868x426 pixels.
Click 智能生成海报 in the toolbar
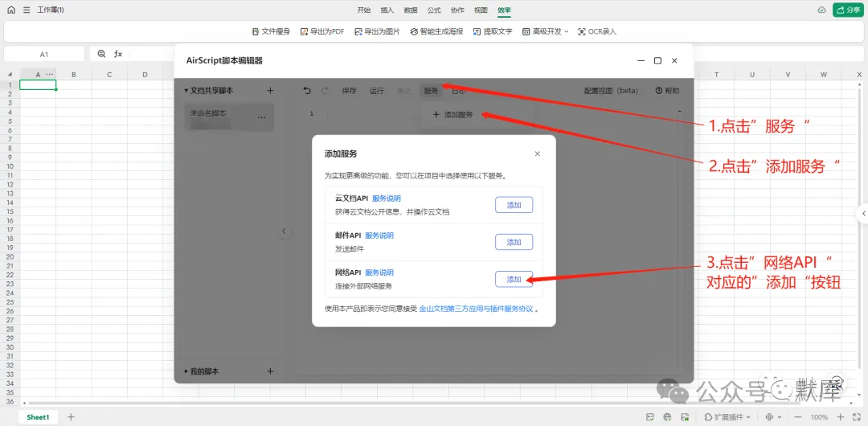point(436,31)
